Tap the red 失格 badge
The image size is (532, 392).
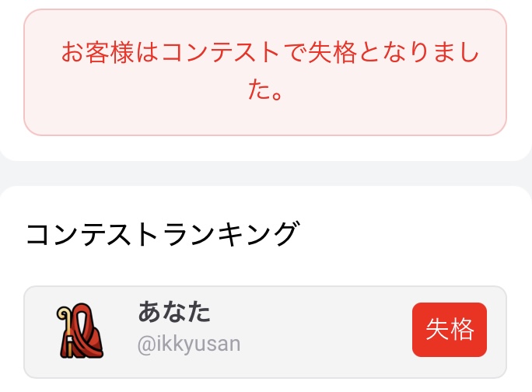(x=450, y=330)
